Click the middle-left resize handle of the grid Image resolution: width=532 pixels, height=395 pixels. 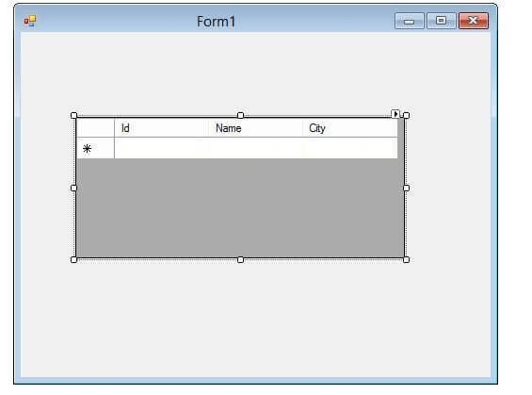point(73,188)
